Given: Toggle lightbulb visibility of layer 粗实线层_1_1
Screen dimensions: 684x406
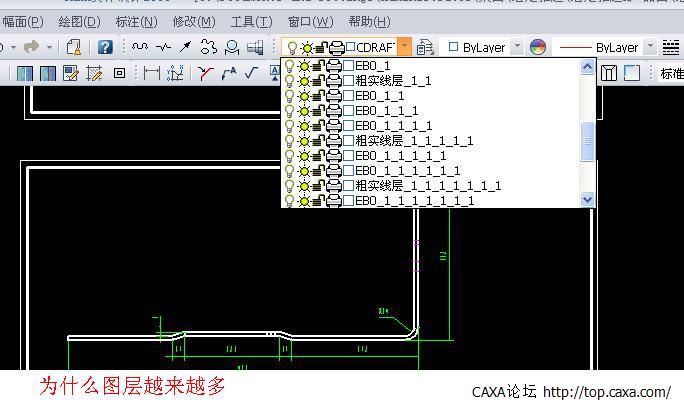Looking at the screenshot, I should [289, 81].
